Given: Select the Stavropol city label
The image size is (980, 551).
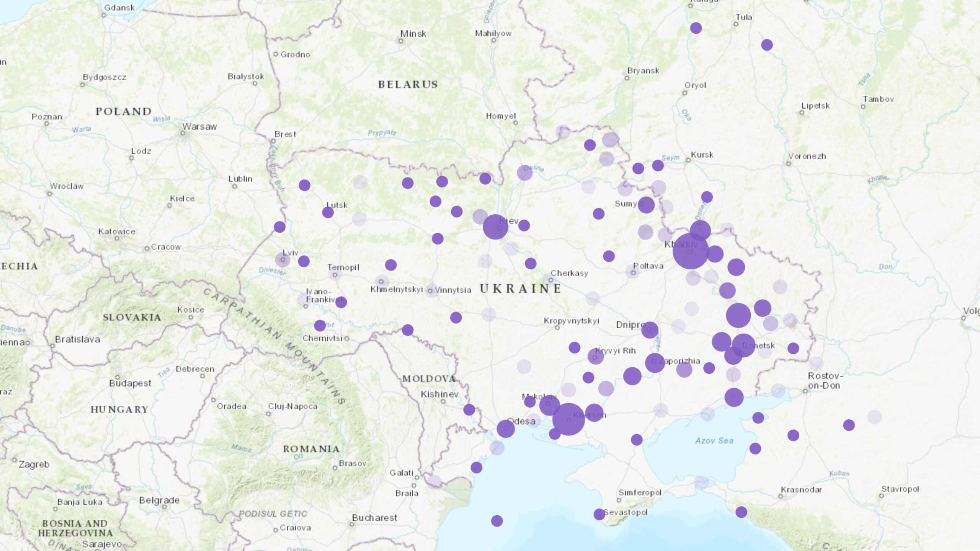Looking at the screenshot, I should [900, 489].
